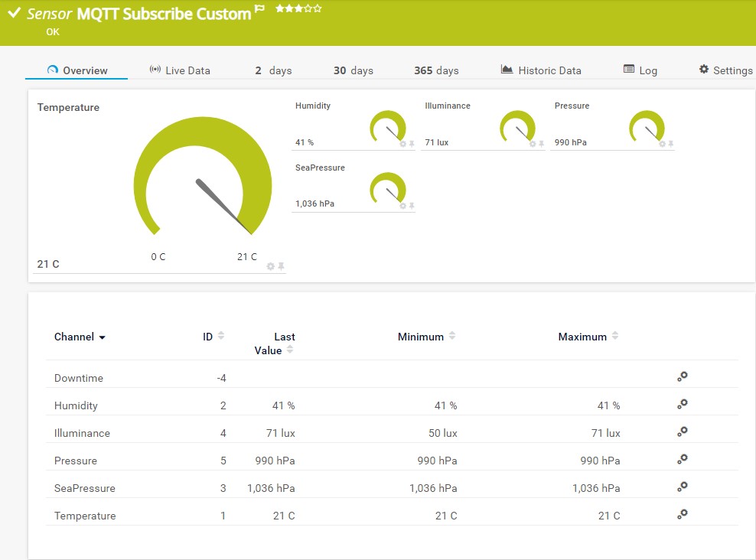Viewport: 756px width, 560px height.
Task: Sort the table by the Maximum column
Action: coord(617,334)
